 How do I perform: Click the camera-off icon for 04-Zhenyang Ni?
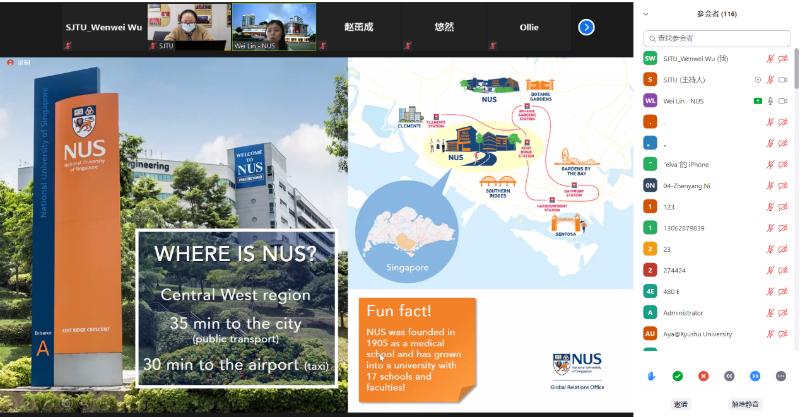[783, 186]
